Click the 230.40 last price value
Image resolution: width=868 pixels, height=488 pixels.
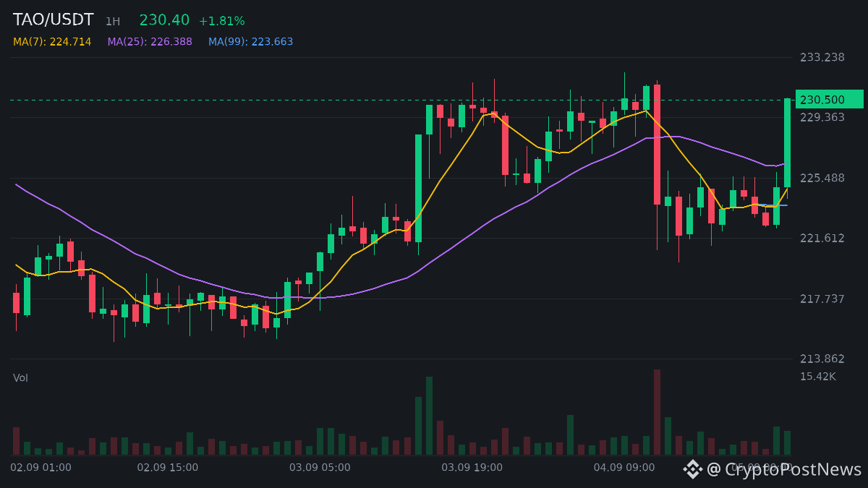click(164, 20)
